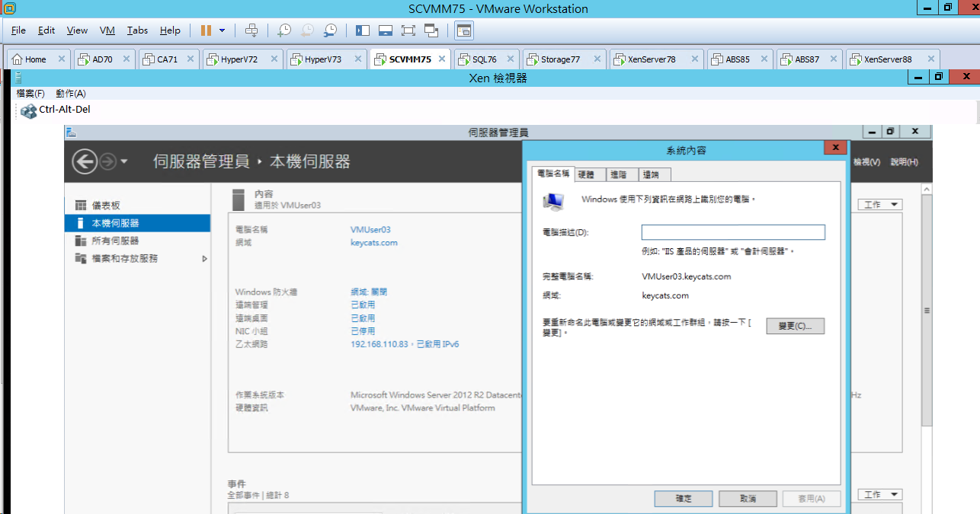This screenshot has width=980, height=514.
Task: Switch to Unity mode icon
Action: coord(431,30)
